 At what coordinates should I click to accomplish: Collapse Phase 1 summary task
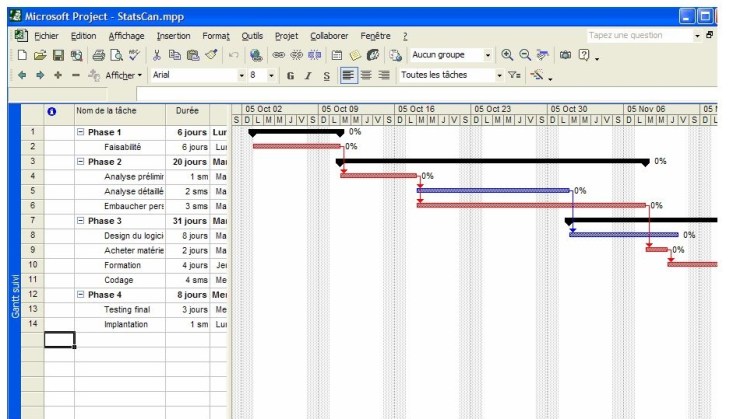click(x=80, y=132)
